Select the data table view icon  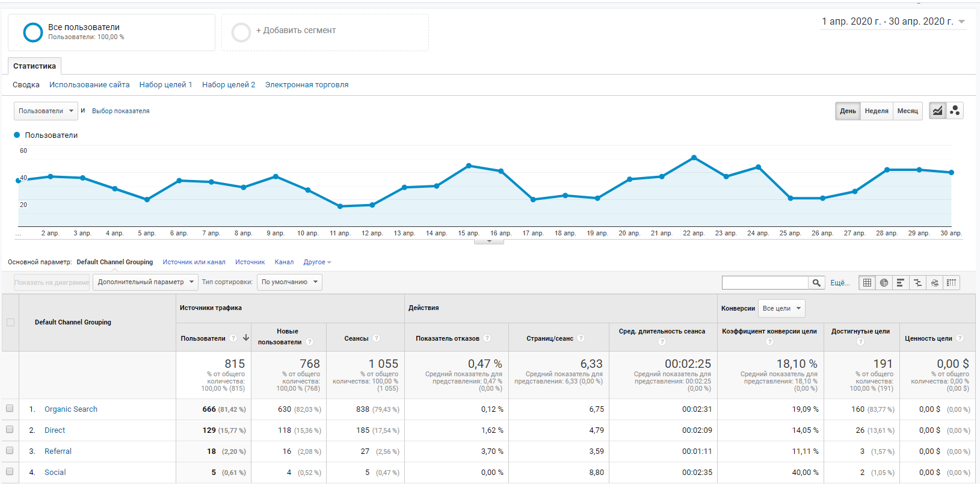tap(867, 283)
